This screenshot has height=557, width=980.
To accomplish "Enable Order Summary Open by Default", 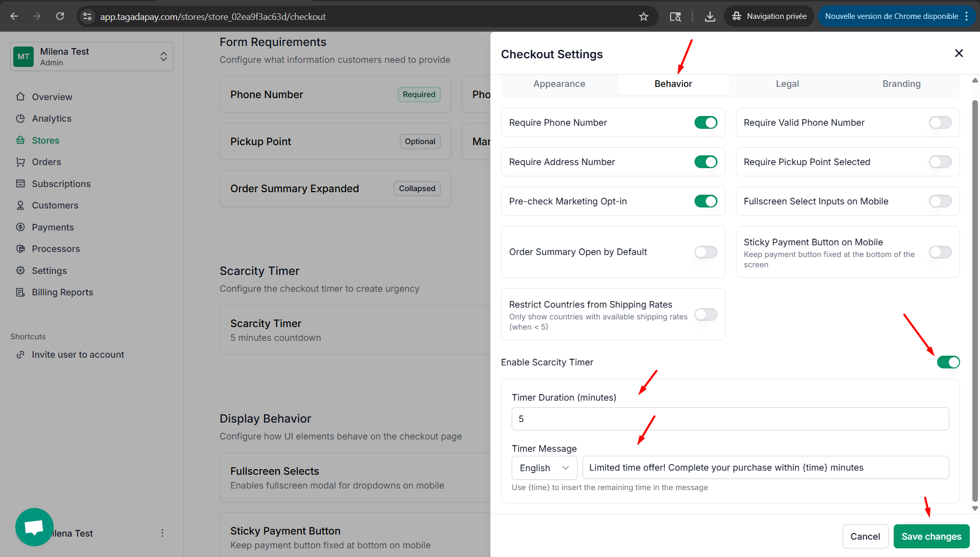I will coord(706,252).
